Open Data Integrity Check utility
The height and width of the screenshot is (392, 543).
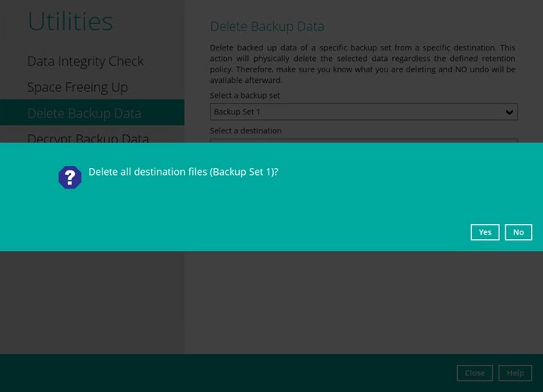point(85,61)
